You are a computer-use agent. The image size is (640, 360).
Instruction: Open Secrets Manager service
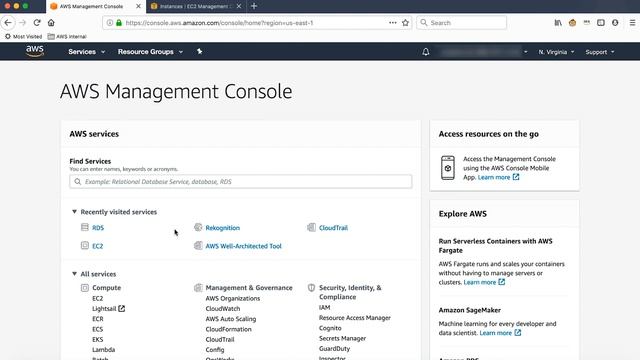tap(342, 338)
